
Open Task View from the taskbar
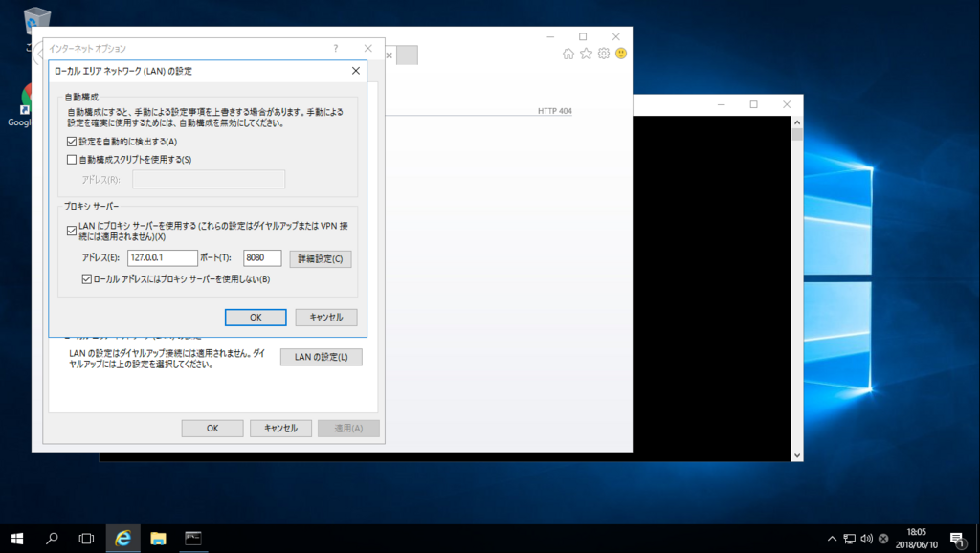(85, 538)
